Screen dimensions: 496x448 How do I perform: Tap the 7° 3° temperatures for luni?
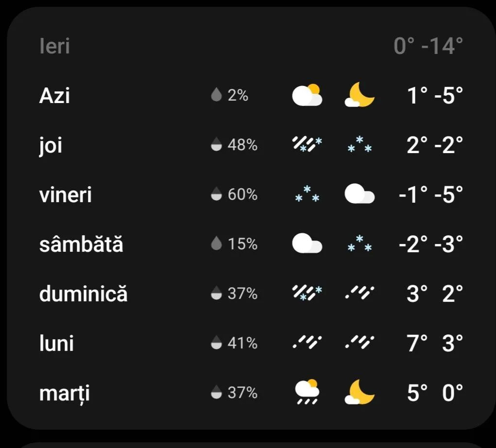click(x=435, y=343)
